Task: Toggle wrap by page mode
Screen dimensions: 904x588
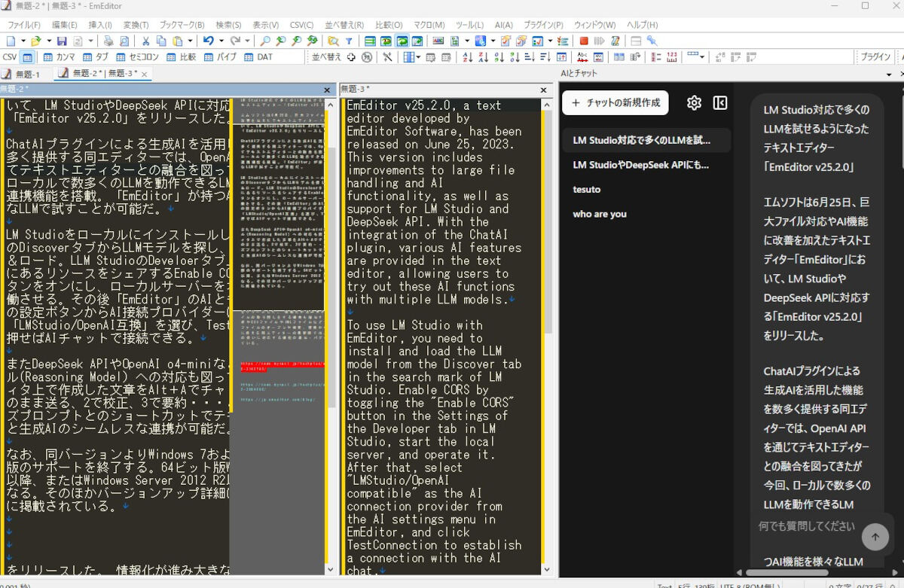Action: click(417, 41)
